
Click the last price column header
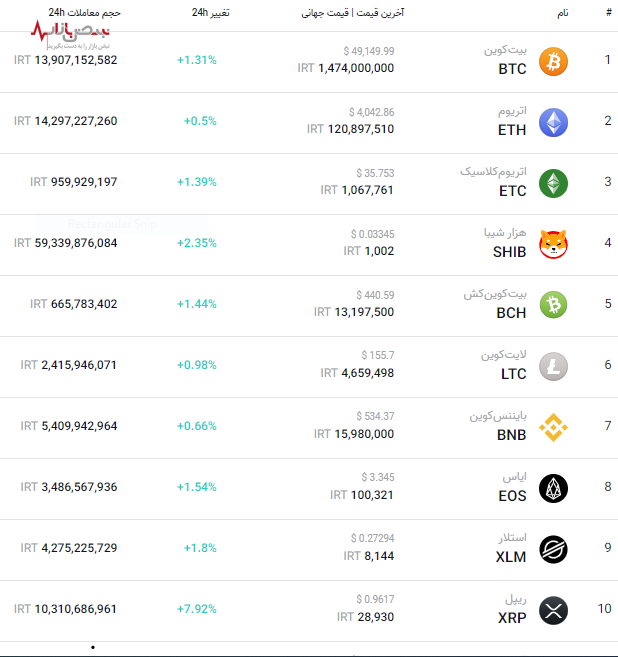click(352, 14)
